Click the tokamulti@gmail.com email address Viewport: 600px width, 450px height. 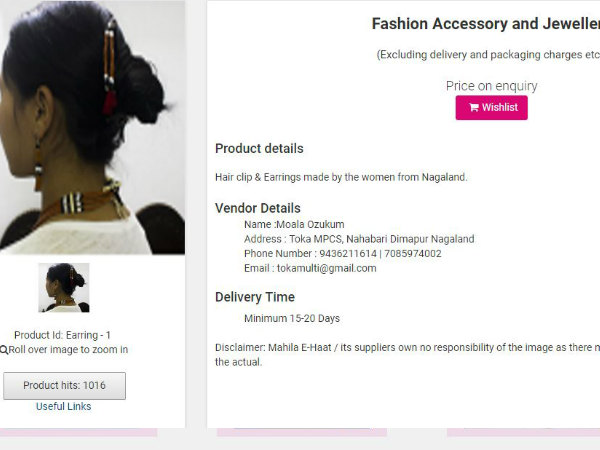coord(326,268)
